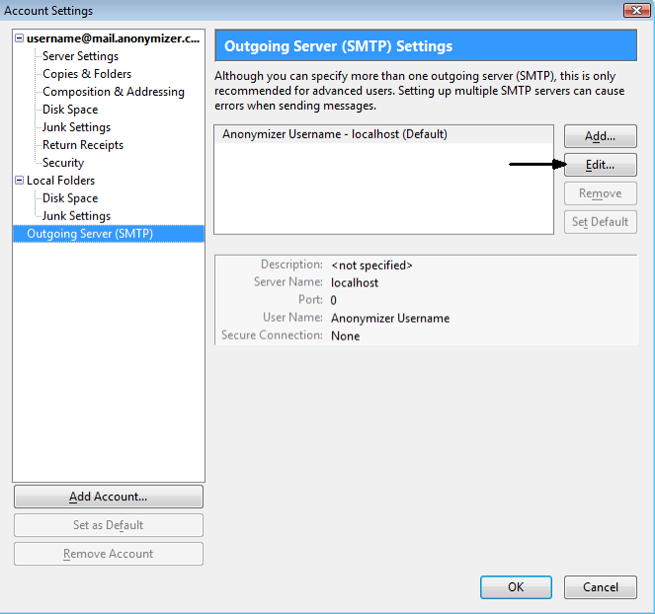The width and height of the screenshot is (655, 614).
Task: Confirm settings with the OK button
Action: (x=516, y=587)
